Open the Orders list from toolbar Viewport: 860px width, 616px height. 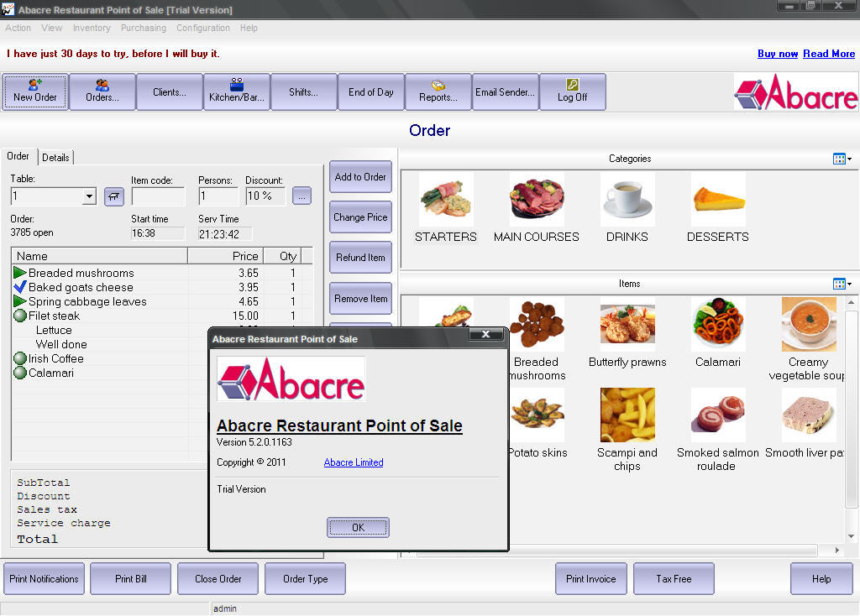pos(102,91)
